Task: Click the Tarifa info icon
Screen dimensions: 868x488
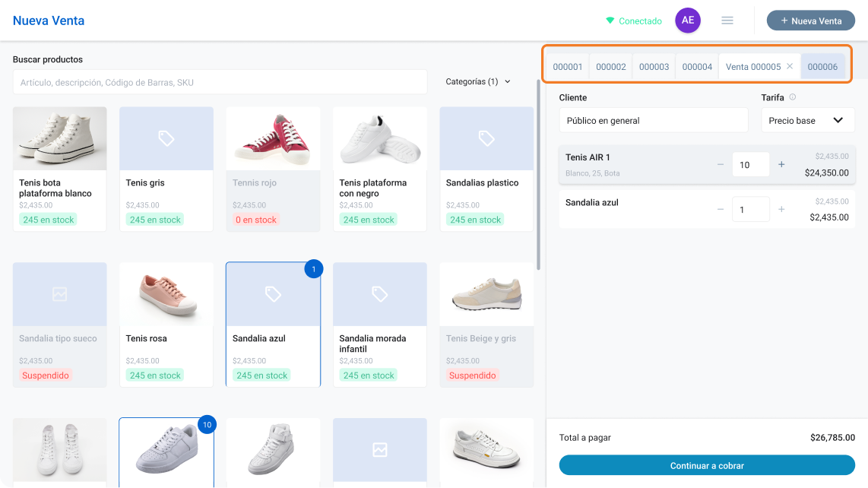Action: pyautogui.click(x=793, y=97)
